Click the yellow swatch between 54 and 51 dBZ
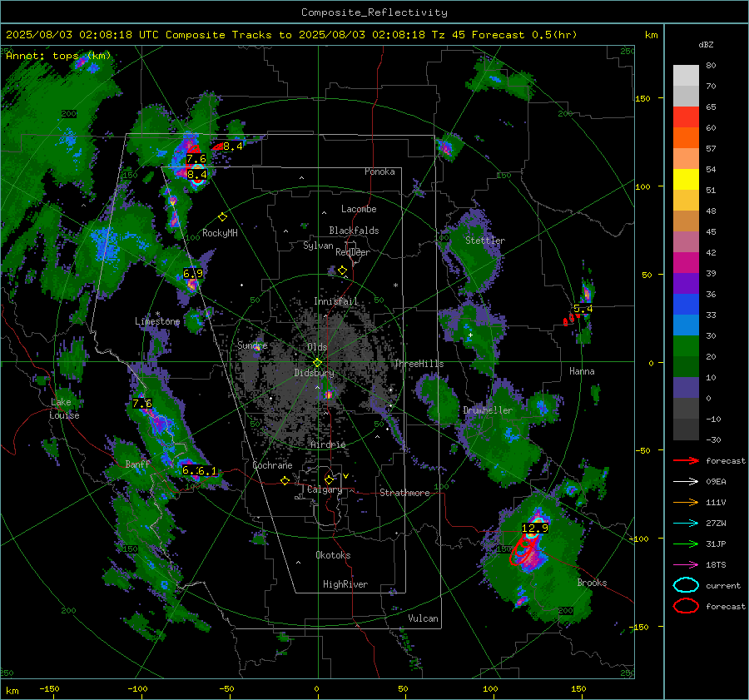The image size is (749, 700). pos(686,179)
